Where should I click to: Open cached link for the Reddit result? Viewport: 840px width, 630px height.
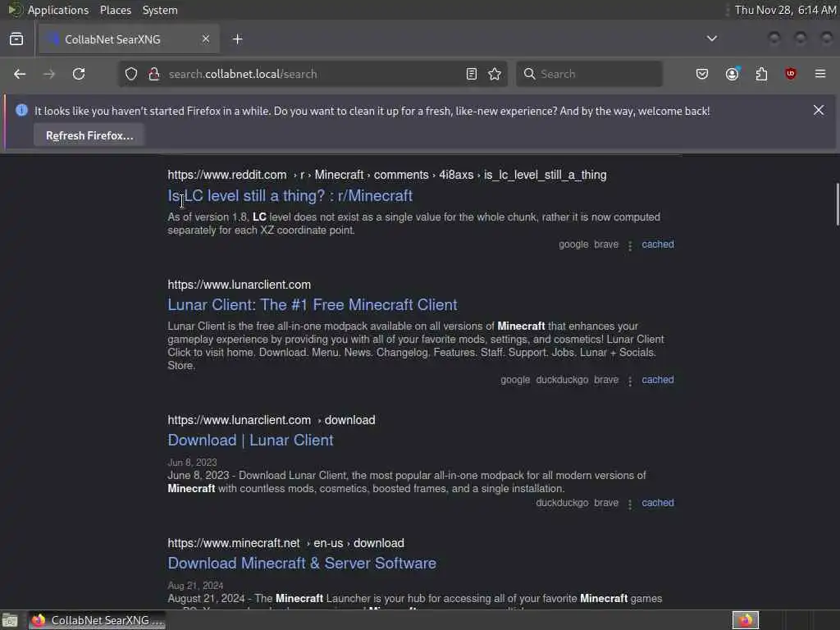coord(658,244)
